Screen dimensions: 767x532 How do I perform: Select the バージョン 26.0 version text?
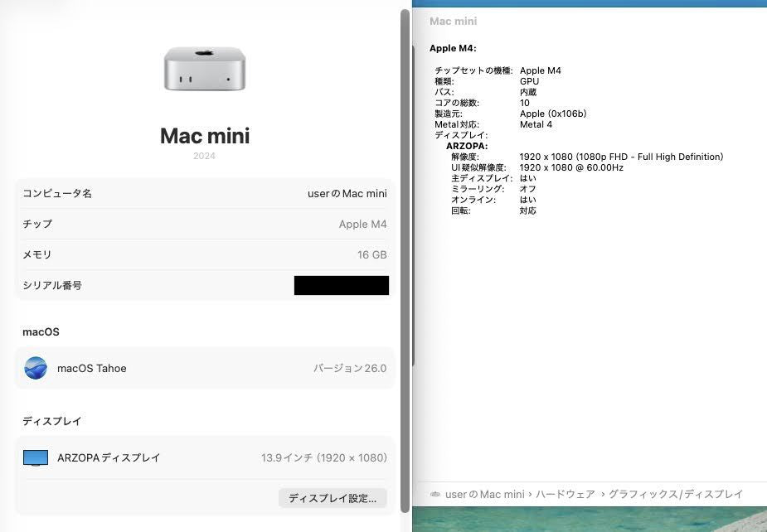point(349,368)
